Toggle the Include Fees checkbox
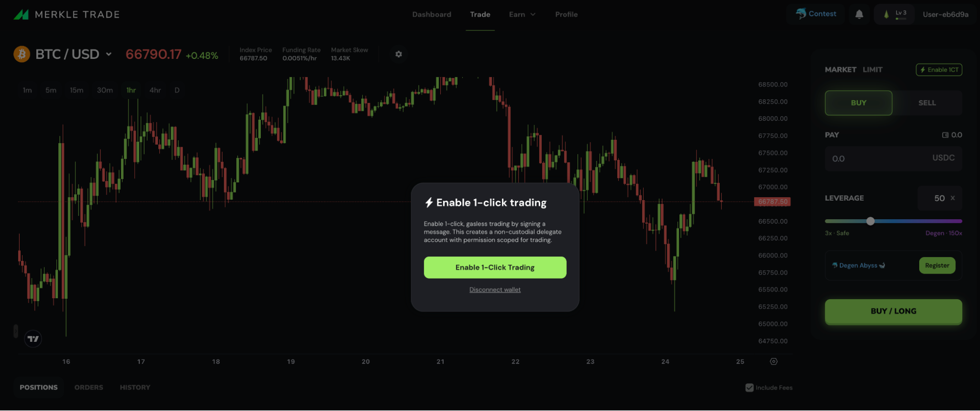This screenshot has height=411, width=980. [749, 387]
